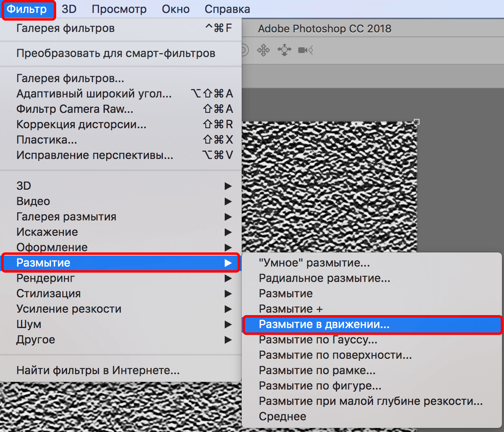This screenshot has height=432, width=504.
Task: Open the Справка menu
Action: pyautogui.click(x=227, y=9)
